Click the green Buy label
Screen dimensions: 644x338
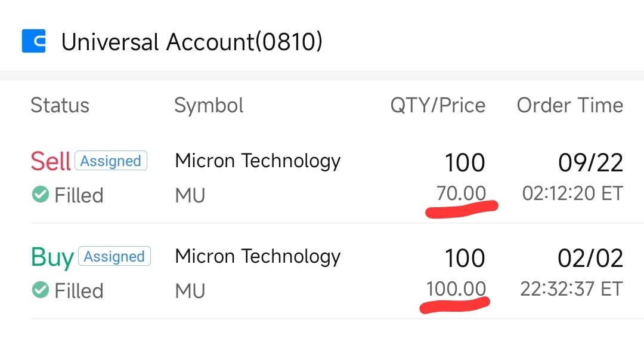52,257
